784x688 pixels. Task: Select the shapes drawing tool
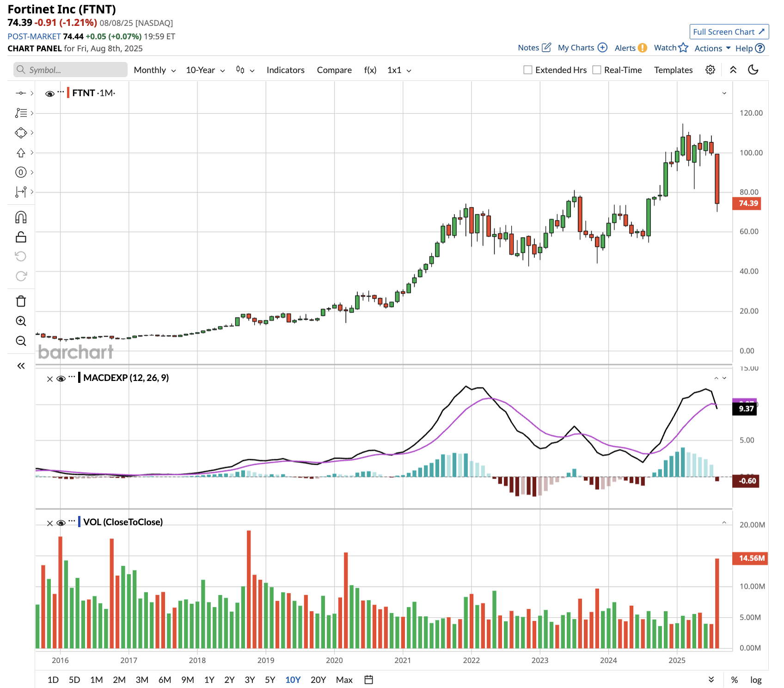pos(21,133)
